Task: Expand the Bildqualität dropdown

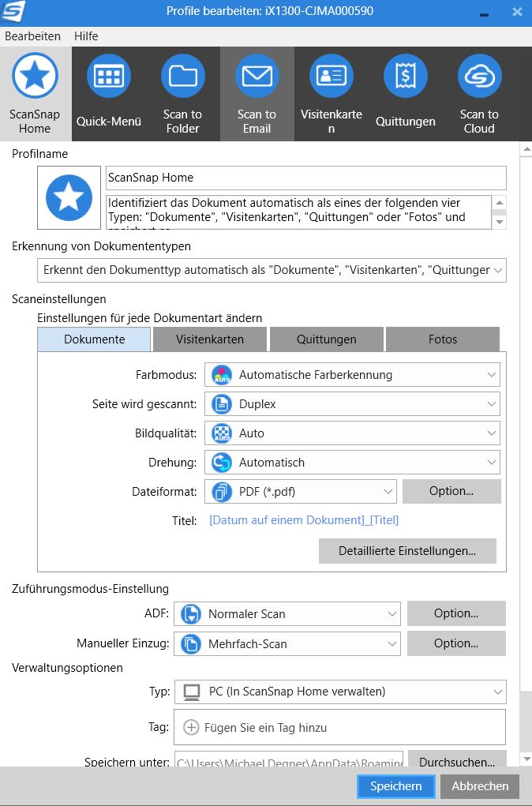Action: (x=352, y=433)
